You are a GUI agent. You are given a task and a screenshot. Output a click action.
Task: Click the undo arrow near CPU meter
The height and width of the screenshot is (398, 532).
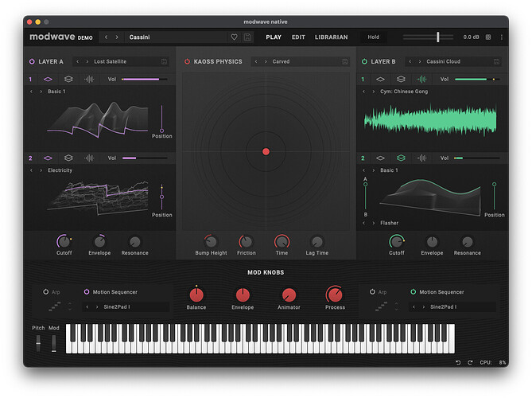point(458,362)
